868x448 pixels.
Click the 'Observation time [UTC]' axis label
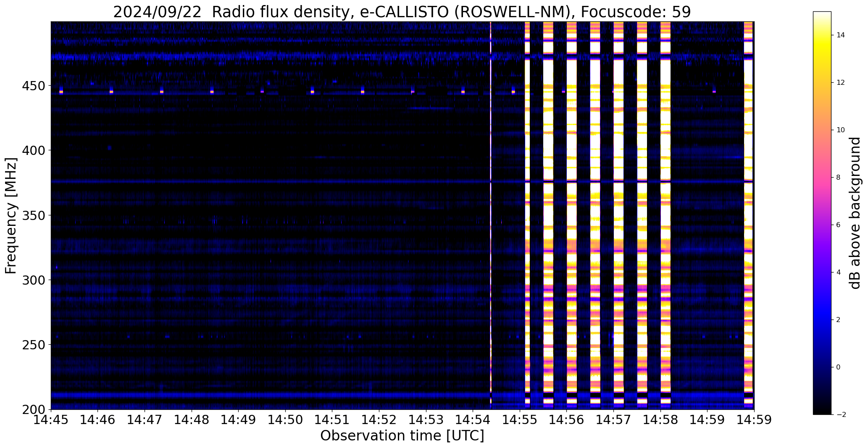402,436
